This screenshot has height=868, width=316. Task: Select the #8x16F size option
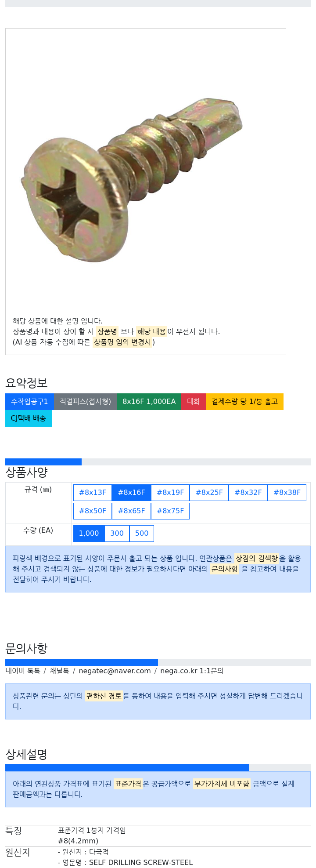pos(131,493)
